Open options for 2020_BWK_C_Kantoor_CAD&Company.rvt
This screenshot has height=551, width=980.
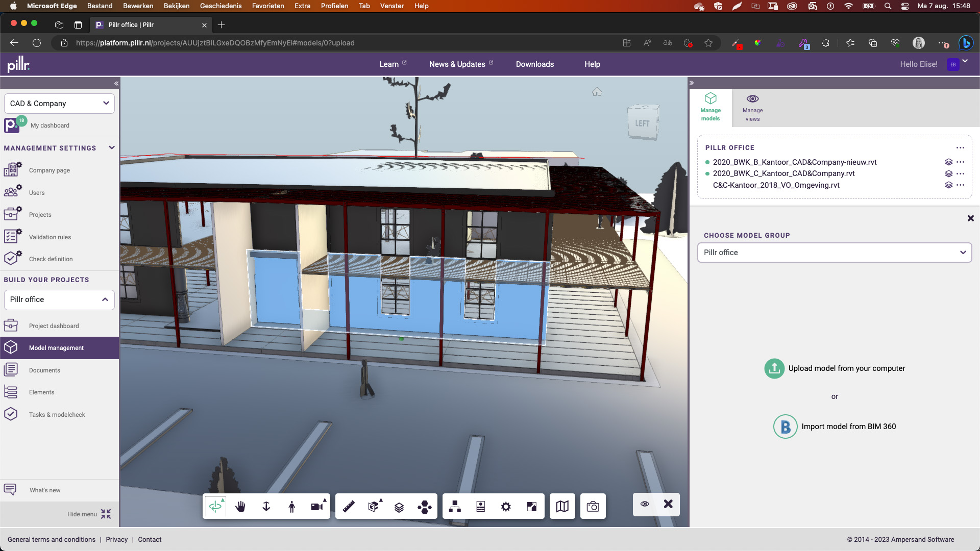point(961,173)
